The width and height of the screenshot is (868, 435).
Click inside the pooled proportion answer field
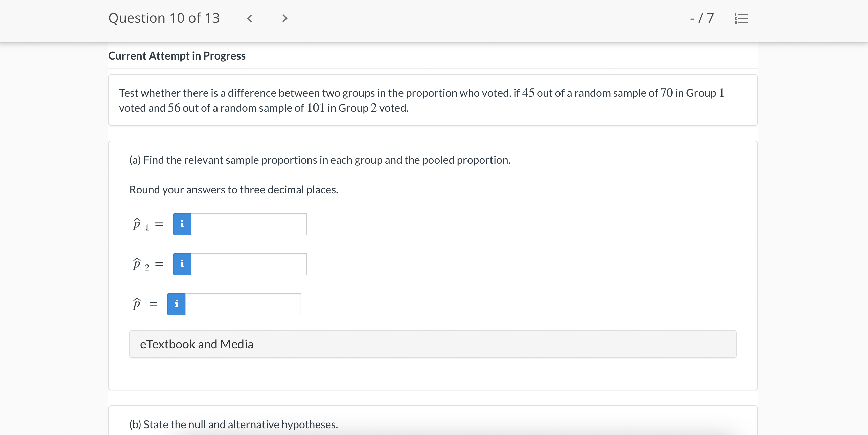pyautogui.click(x=243, y=304)
